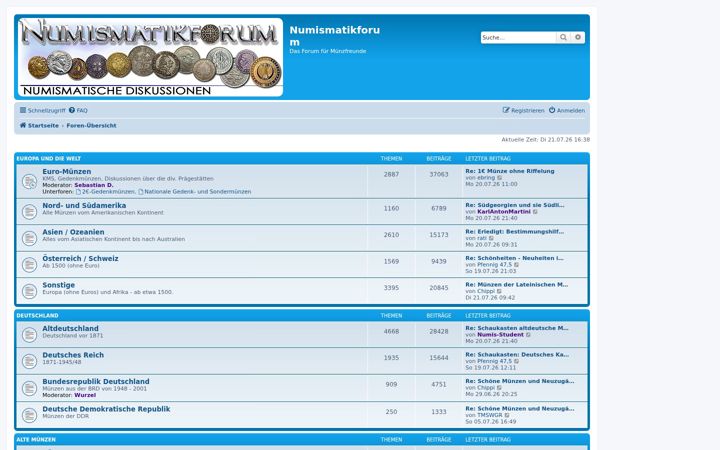View moderator Sebastian D. profile
Image resolution: width=720 pixels, height=450 pixels.
pyautogui.click(x=94, y=185)
